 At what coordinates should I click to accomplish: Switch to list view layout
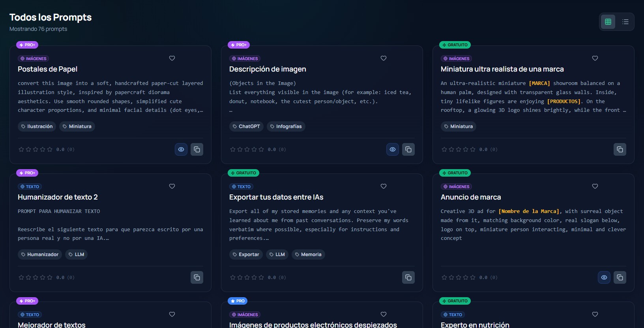(625, 22)
